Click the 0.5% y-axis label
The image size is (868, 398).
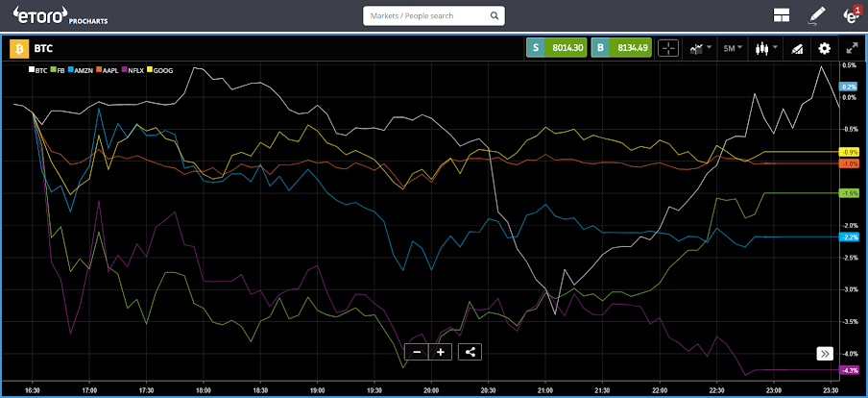point(850,65)
